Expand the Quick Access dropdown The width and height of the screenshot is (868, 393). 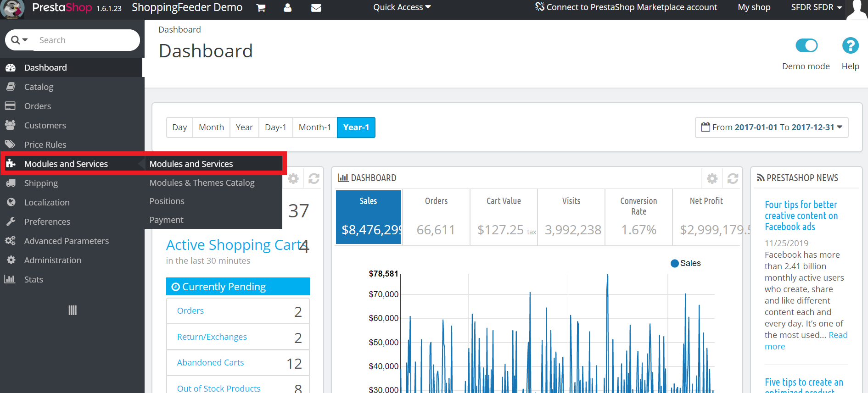[402, 7]
